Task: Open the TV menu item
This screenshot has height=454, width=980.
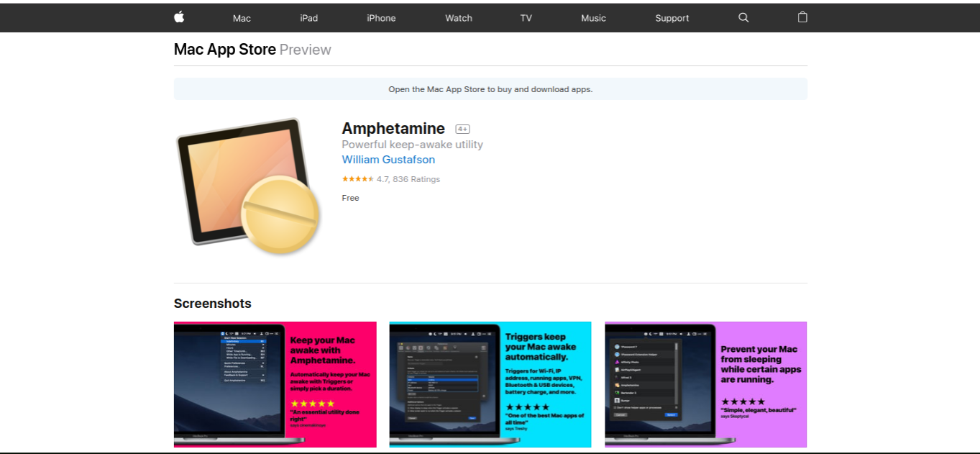Action: [x=526, y=18]
